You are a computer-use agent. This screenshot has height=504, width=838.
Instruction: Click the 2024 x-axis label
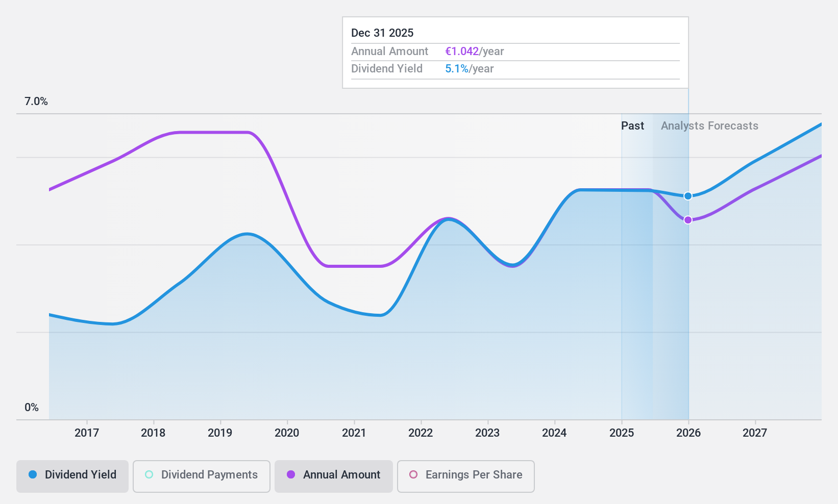click(x=554, y=433)
